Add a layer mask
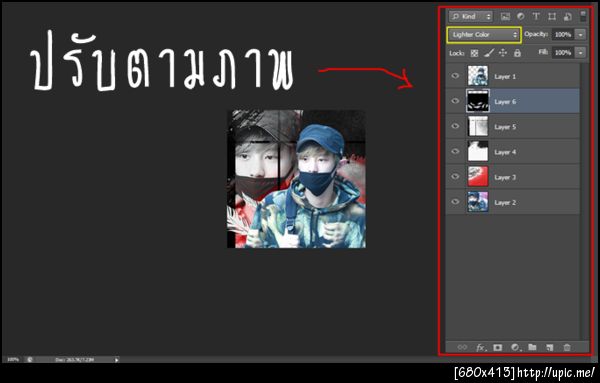Viewport: 600px width, 383px height. [x=497, y=347]
